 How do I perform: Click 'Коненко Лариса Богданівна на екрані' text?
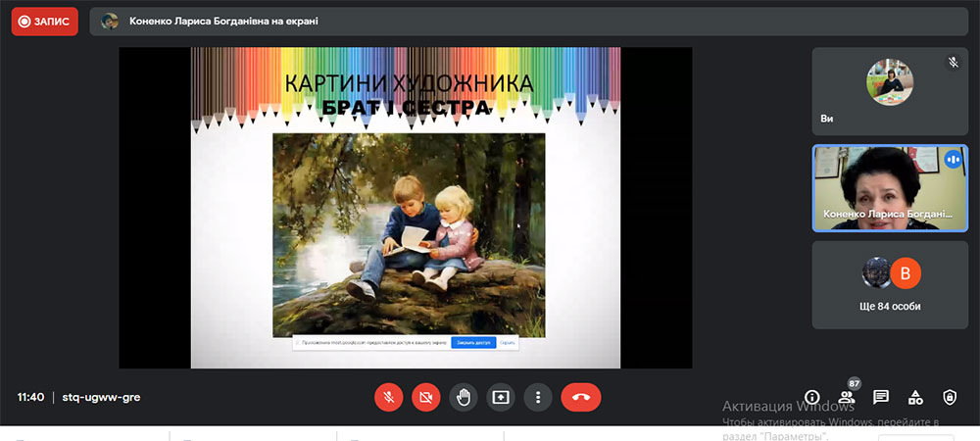coord(223,22)
